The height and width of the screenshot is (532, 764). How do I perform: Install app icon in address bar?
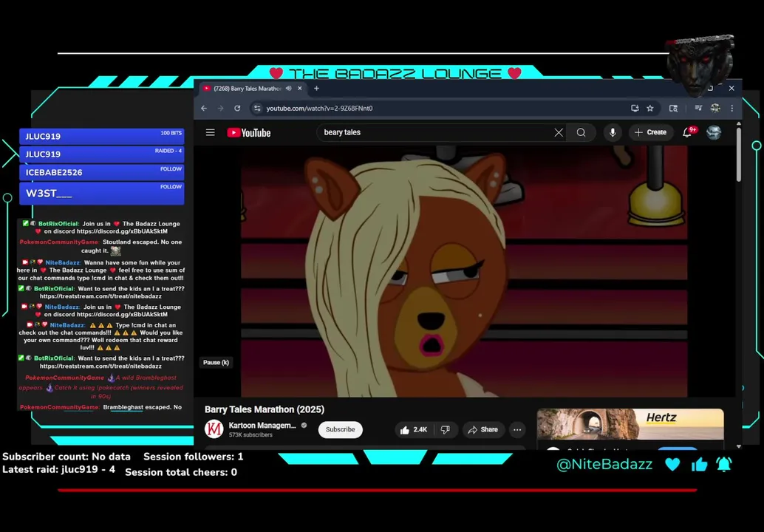tap(635, 108)
